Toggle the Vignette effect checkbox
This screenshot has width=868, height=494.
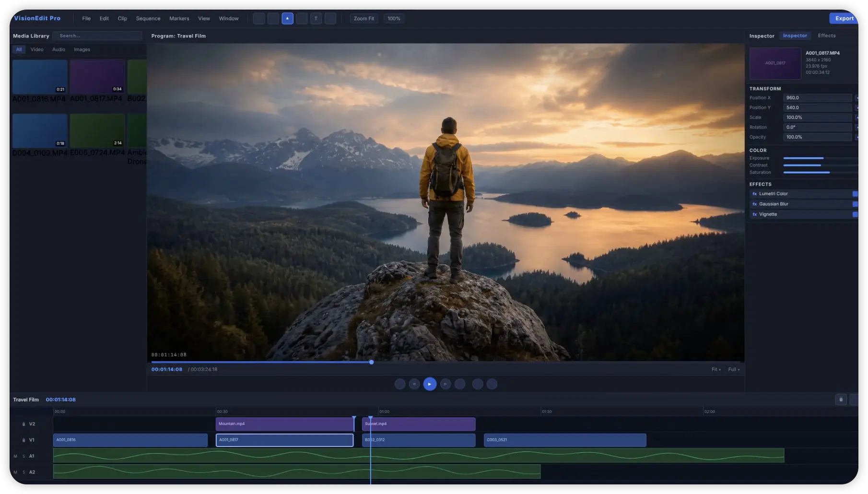point(855,214)
